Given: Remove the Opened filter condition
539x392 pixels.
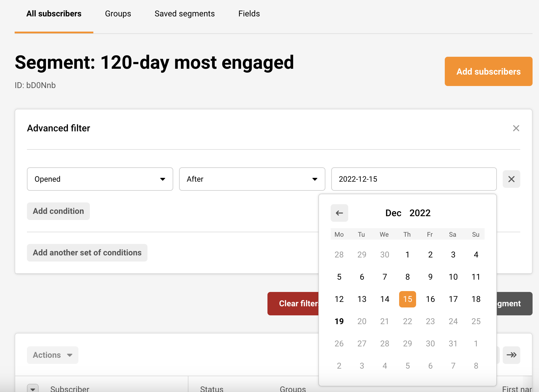Looking at the screenshot, I should point(511,179).
